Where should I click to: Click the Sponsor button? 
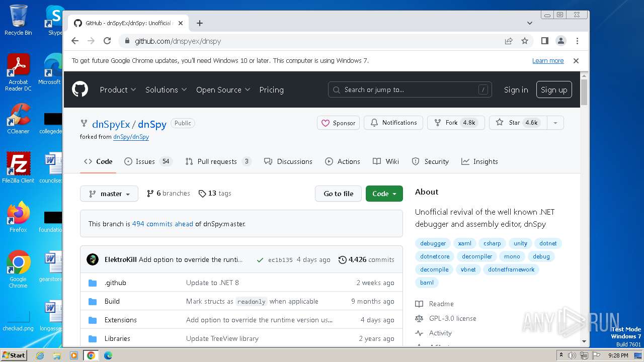[338, 123]
